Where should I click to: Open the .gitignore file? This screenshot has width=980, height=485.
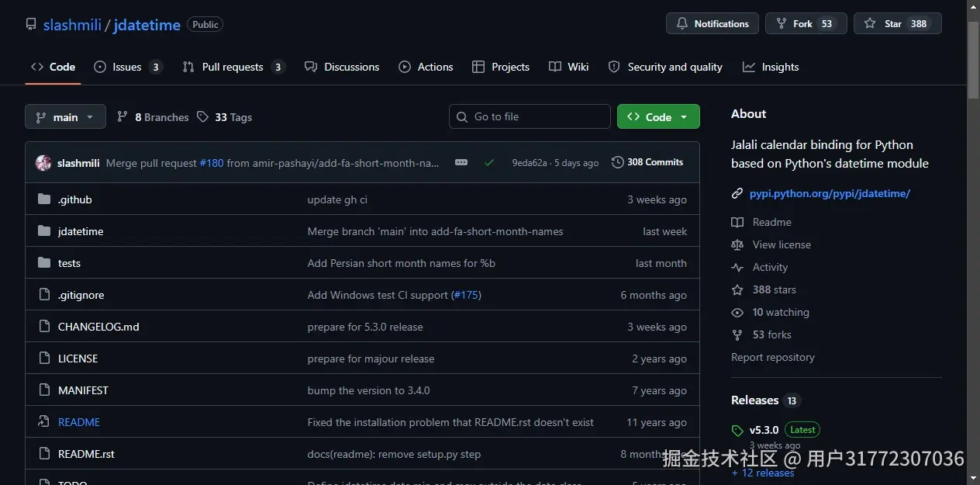[81, 295]
